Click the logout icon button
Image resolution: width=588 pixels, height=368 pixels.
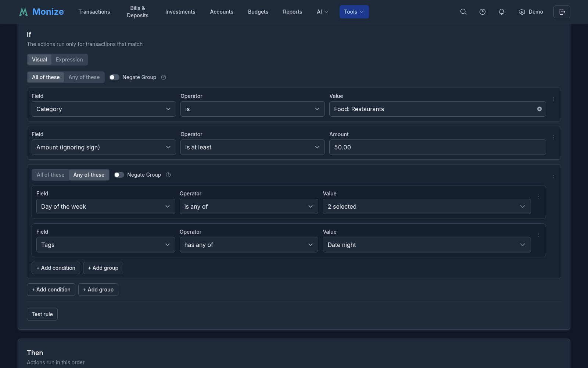[562, 12]
